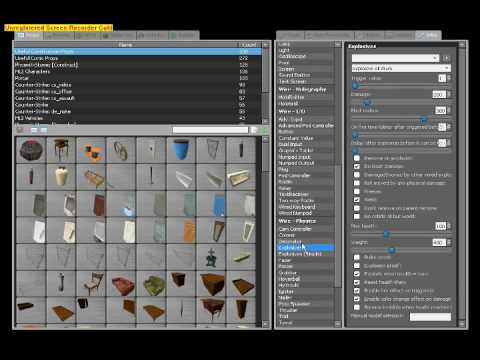Toggle color change effect on damage checkbox

[357, 299]
